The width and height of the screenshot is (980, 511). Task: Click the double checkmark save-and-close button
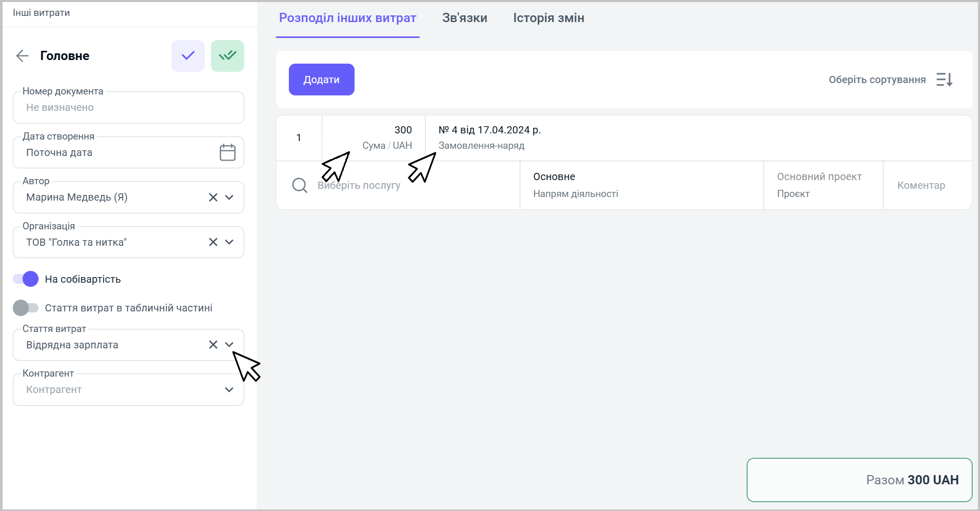coord(227,56)
